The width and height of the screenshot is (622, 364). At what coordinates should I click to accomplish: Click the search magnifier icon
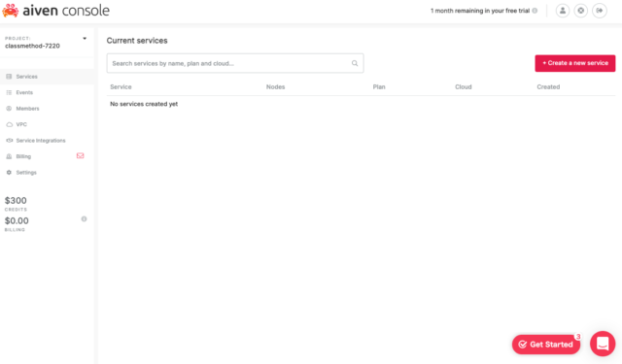click(355, 63)
